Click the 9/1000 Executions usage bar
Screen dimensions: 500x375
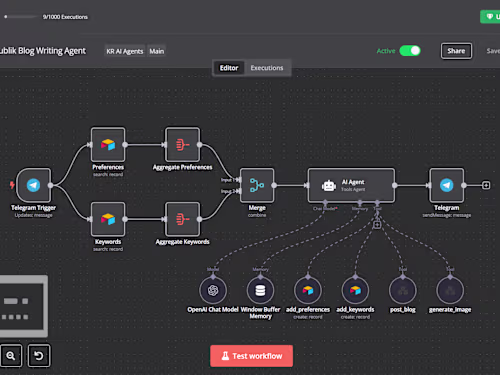(x=23, y=17)
